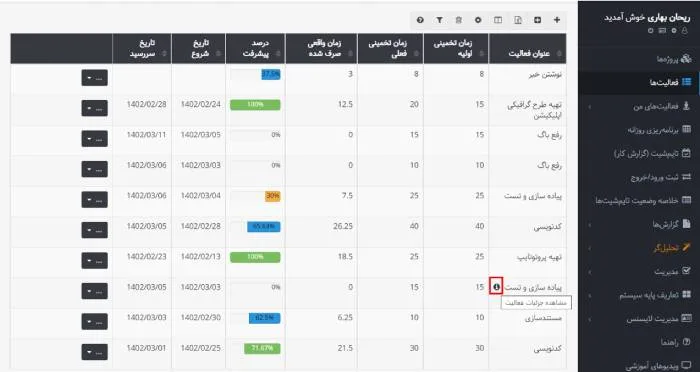Image resolution: width=700 pixels, height=372 pixels.
Task: Click the تایم‌شیت calendar-check icon
Action: coord(687,153)
